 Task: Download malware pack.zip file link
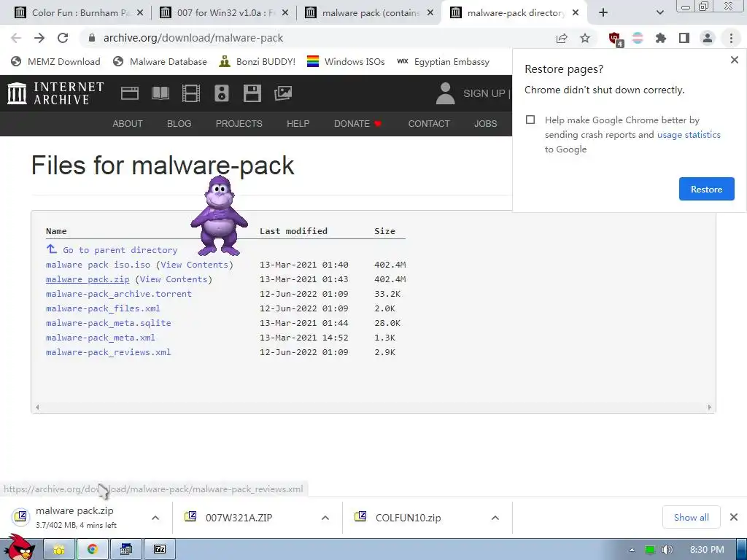[88, 279]
